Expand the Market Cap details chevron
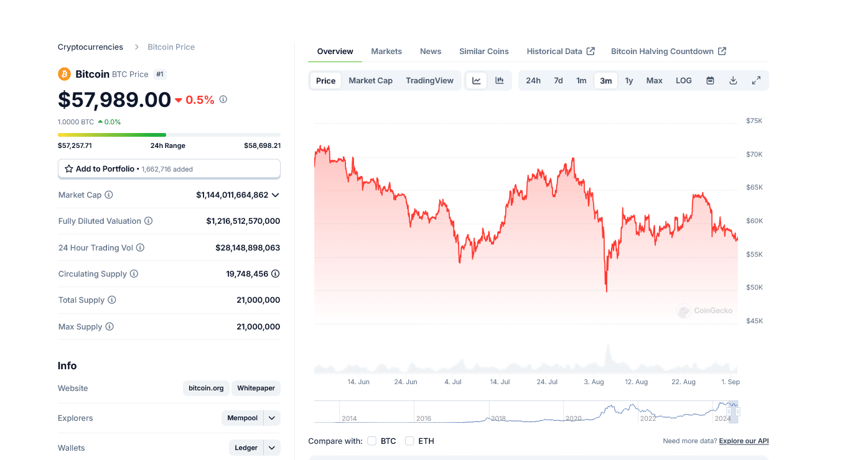The image size is (868, 460). coord(276,195)
